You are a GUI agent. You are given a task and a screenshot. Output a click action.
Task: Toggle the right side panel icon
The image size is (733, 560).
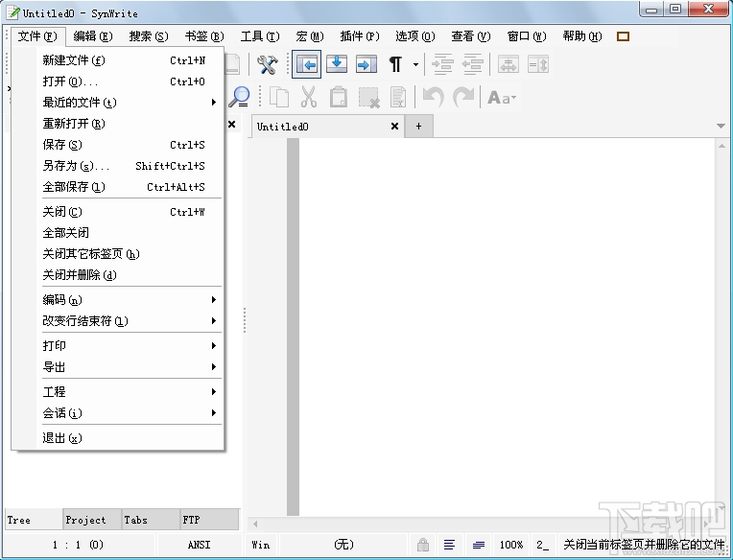pyautogui.click(x=366, y=64)
